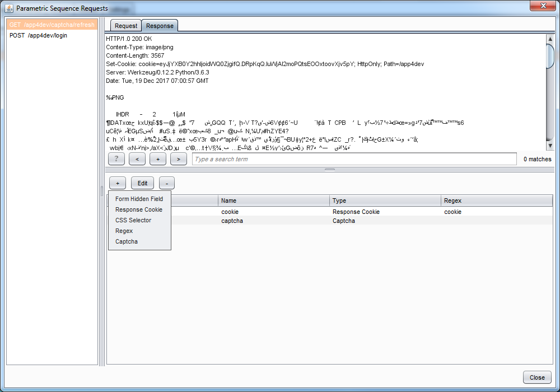Sort by the Name column header
Image resolution: width=560 pixels, height=392 pixels.
point(274,200)
